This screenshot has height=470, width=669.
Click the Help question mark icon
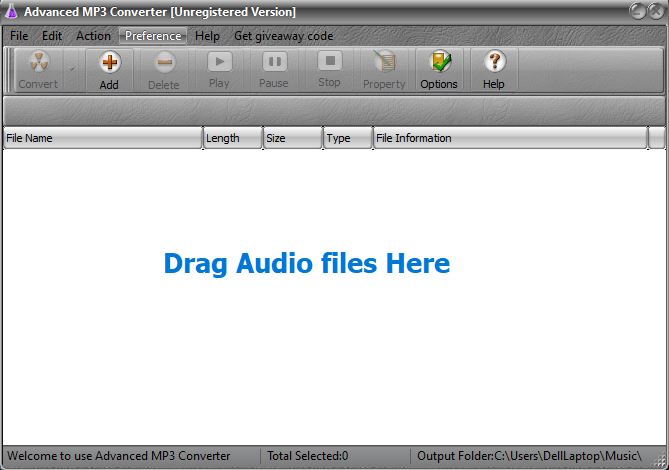pos(494,70)
